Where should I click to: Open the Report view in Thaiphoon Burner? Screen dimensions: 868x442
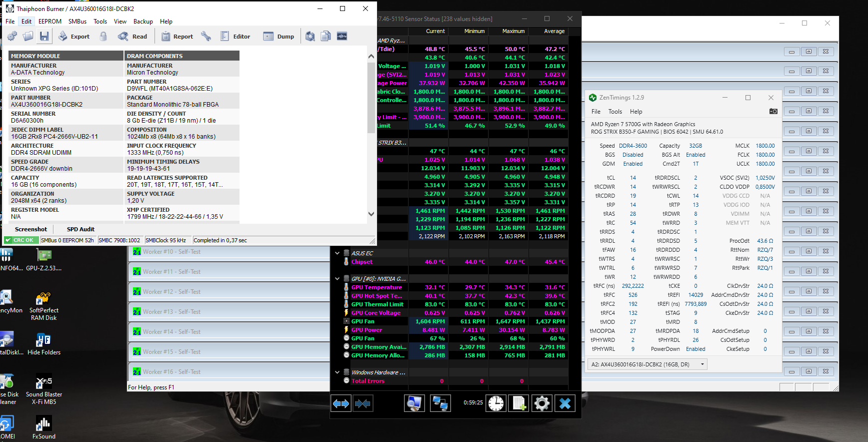point(177,36)
